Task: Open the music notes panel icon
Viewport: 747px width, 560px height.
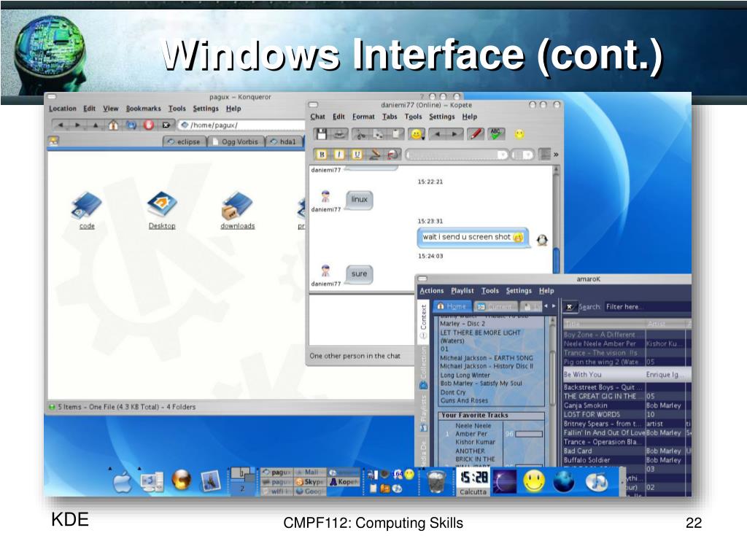Action: click(597, 482)
